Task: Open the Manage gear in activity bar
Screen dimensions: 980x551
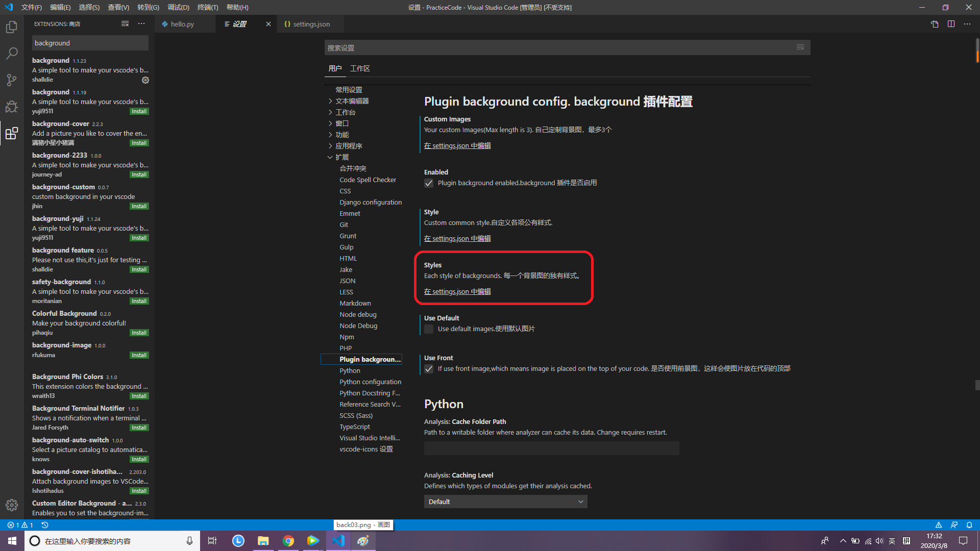Action: [12, 505]
